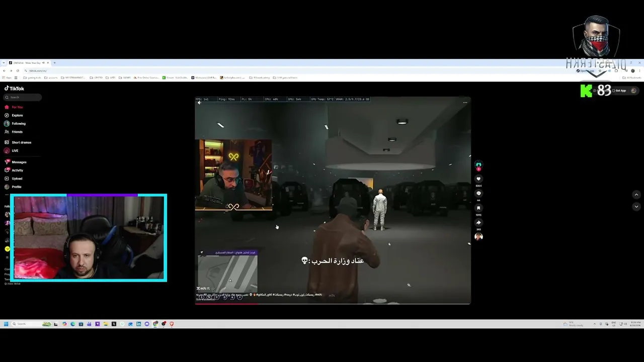Go to your Profile page
The width and height of the screenshot is (644, 362).
(13, 187)
